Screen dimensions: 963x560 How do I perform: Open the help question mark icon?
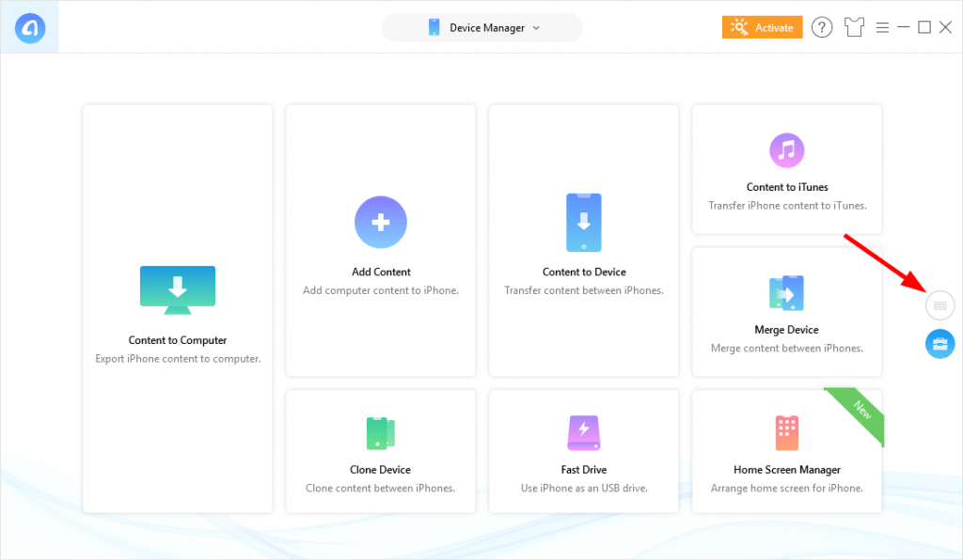tap(822, 28)
